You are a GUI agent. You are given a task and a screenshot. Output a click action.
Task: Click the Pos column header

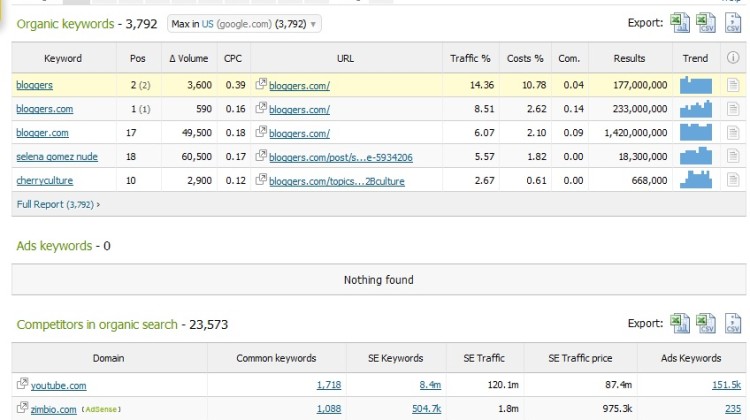137,58
